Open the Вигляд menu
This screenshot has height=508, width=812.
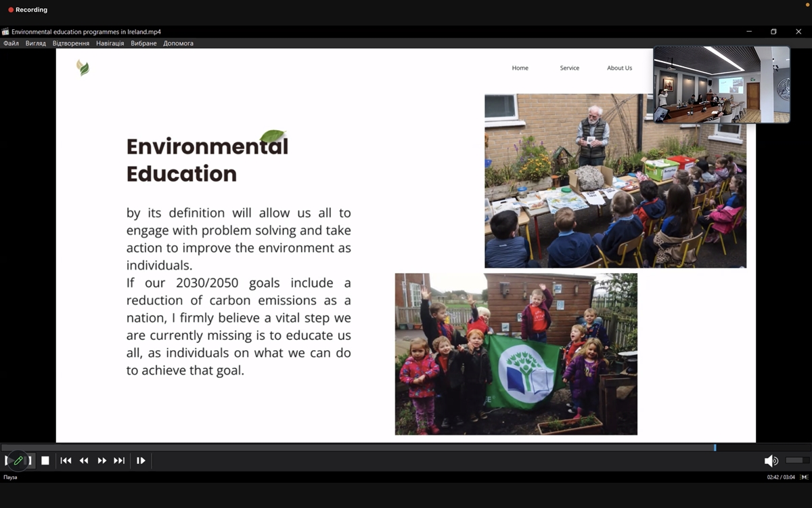(35, 43)
